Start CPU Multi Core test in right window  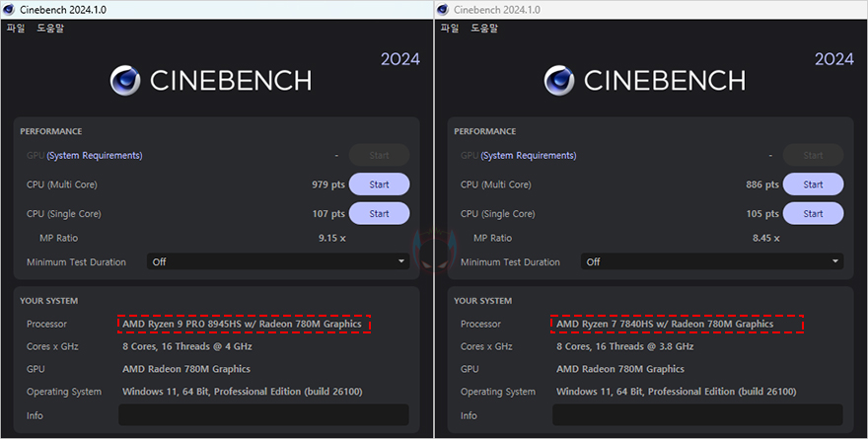[x=813, y=184]
